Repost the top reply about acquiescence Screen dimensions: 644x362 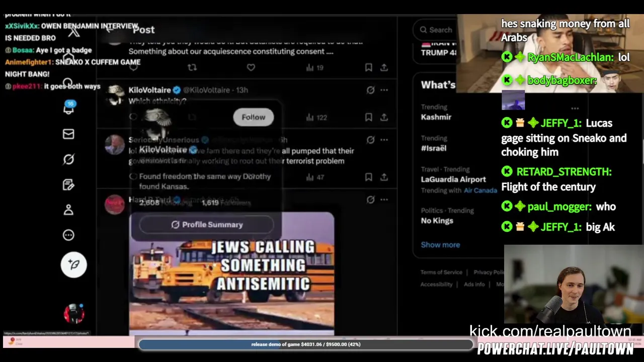tap(192, 67)
